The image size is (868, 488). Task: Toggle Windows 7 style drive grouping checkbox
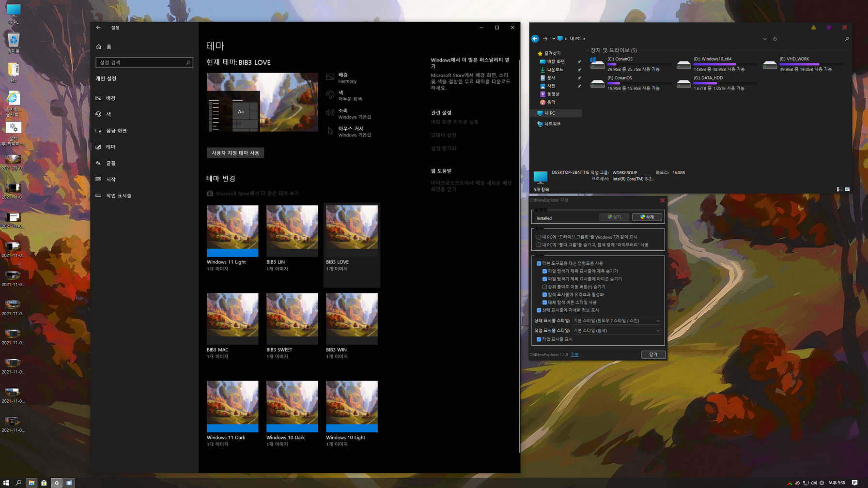(x=539, y=237)
